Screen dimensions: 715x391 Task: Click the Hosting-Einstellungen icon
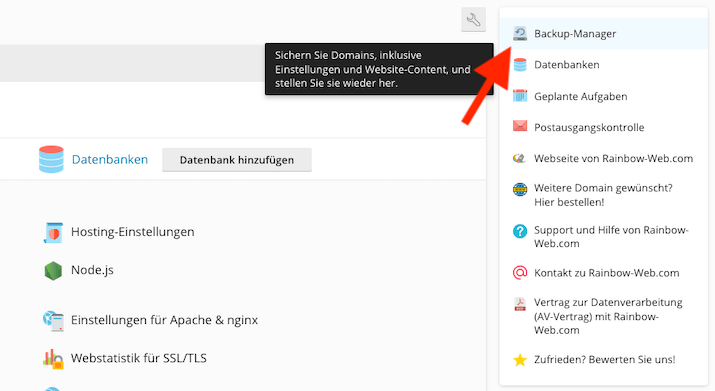(x=53, y=233)
